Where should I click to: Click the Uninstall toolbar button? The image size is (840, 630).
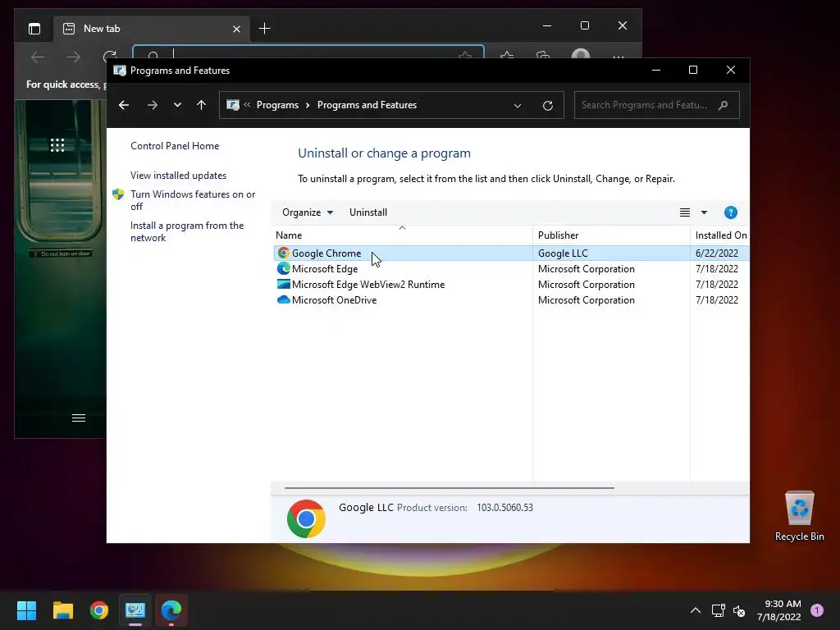[368, 212]
